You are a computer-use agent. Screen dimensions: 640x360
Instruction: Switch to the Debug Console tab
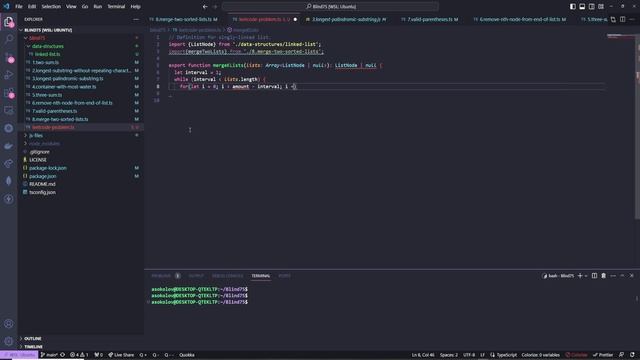click(x=227, y=276)
